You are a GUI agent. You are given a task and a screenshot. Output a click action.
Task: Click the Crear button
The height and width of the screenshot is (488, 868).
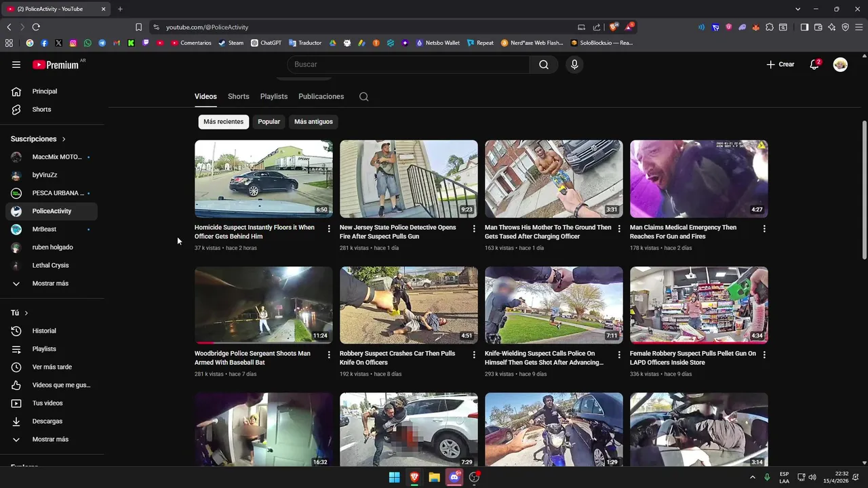click(781, 64)
